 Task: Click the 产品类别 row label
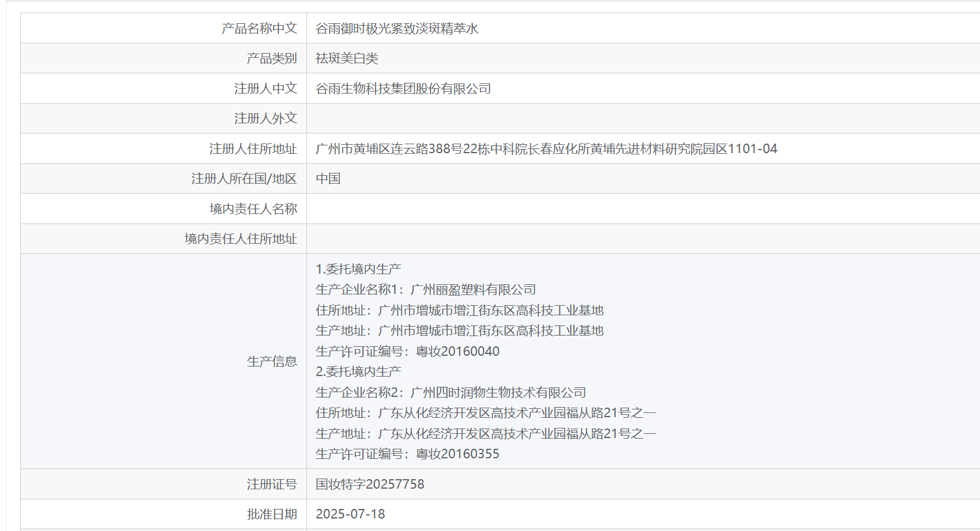coord(271,58)
